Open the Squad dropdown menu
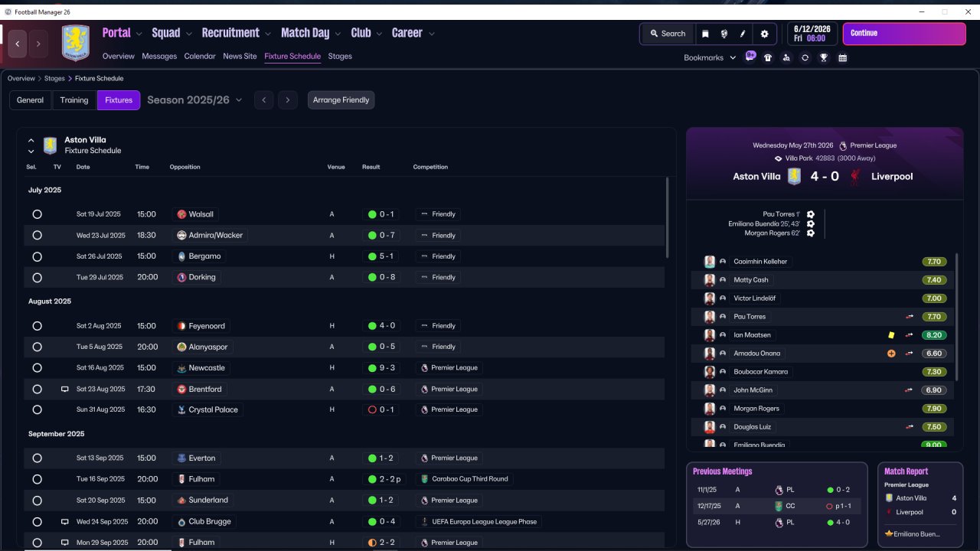 point(171,33)
